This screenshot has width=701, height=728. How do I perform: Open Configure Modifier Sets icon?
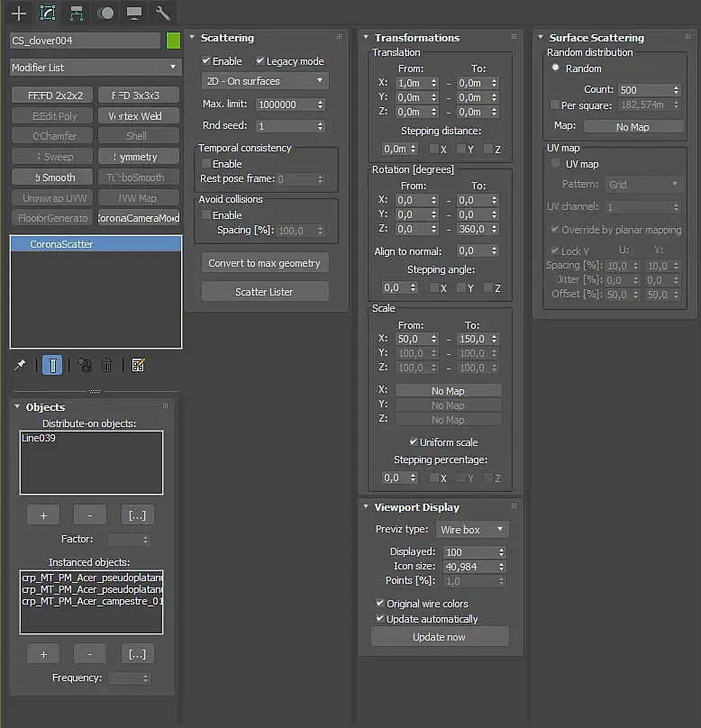[x=139, y=366]
